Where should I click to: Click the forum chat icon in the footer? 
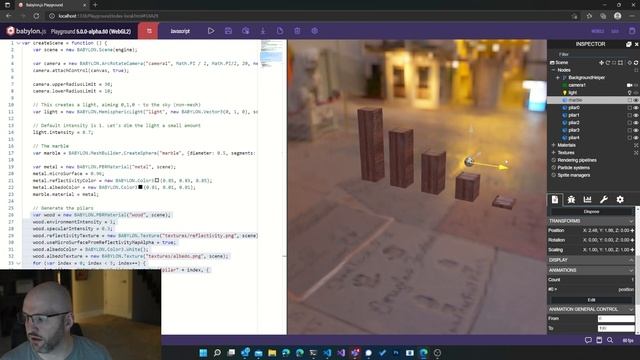click(x=588, y=340)
